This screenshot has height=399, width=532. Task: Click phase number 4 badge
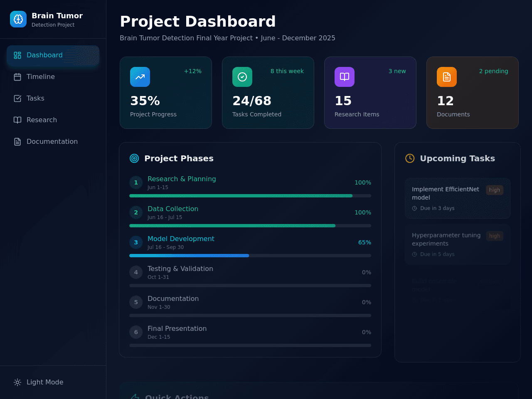(x=136, y=272)
